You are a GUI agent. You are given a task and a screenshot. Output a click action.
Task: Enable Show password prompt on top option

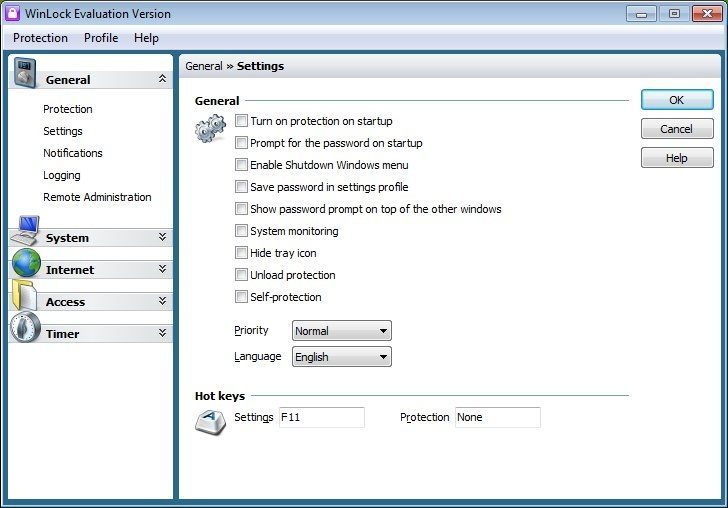241,208
